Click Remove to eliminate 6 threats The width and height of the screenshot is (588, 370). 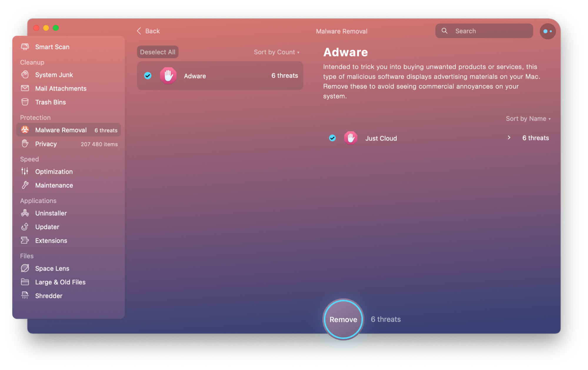coord(343,320)
